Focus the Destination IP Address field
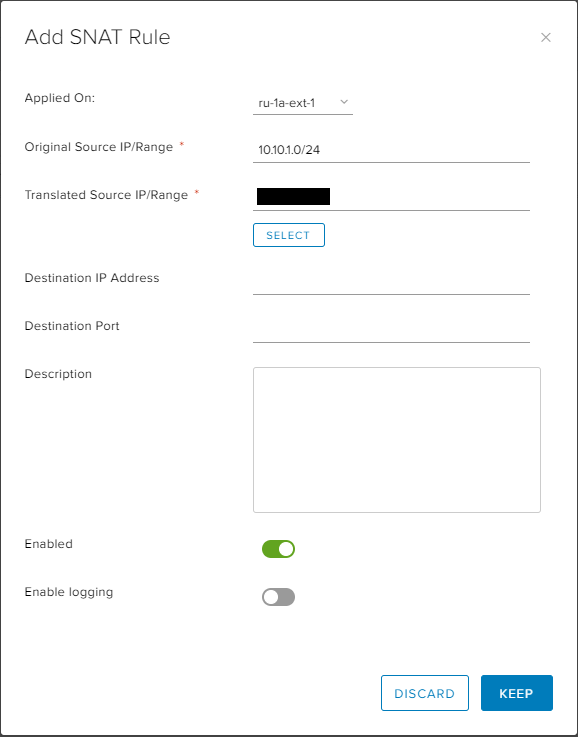 [391, 282]
